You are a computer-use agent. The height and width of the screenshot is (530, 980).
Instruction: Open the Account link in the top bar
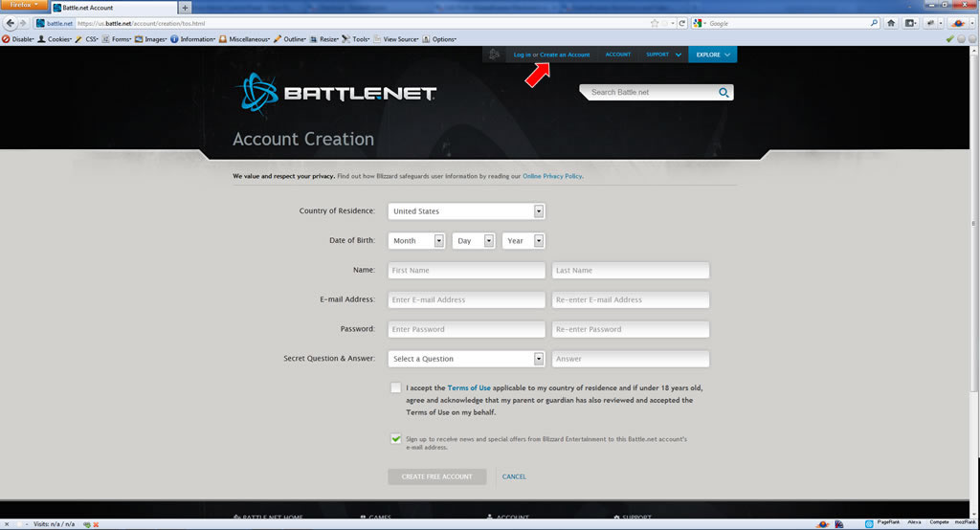pyautogui.click(x=617, y=55)
